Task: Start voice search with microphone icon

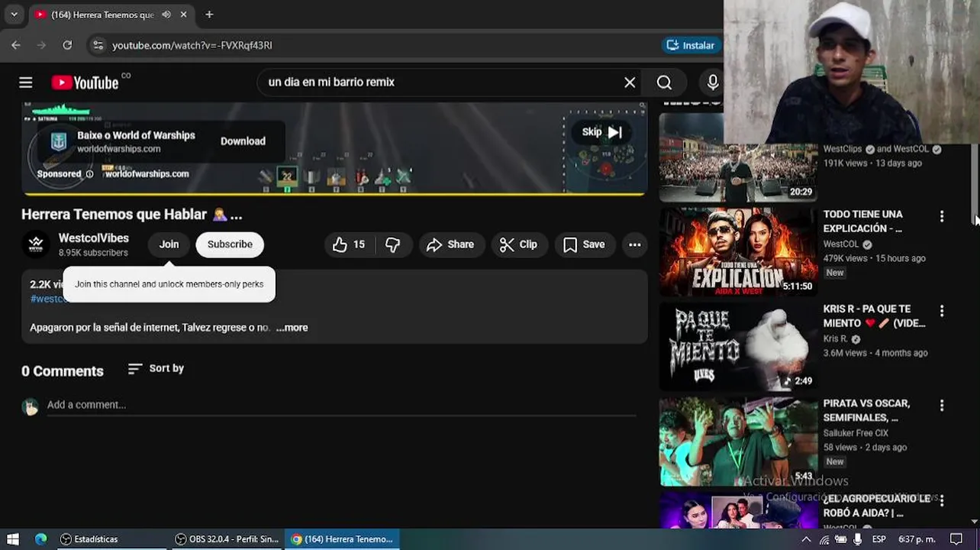Action: tap(712, 82)
